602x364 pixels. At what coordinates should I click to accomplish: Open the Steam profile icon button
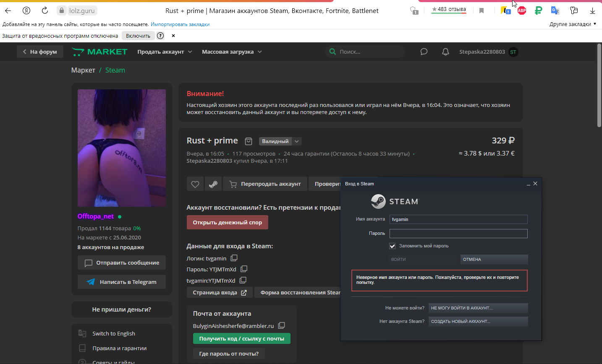point(213,184)
